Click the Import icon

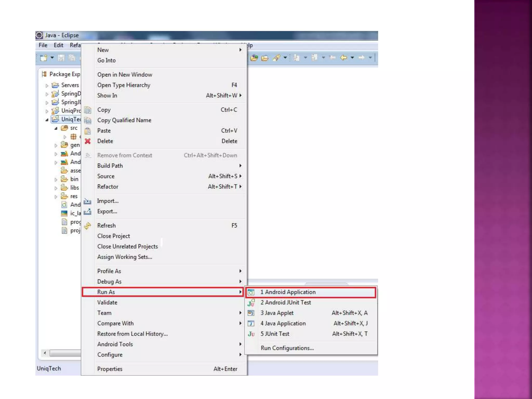(x=88, y=201)
